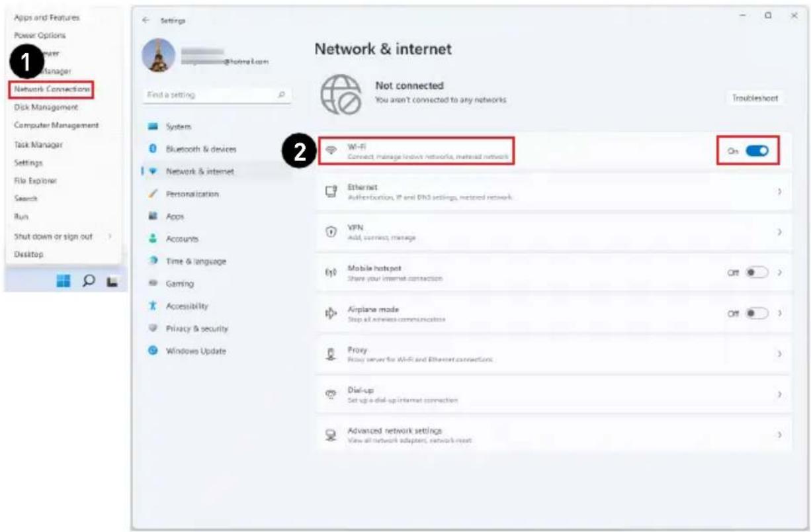This screenshot has width=811, height=532.
Task: Expand the VPN row chevron
Action: (x=780, y=232)
